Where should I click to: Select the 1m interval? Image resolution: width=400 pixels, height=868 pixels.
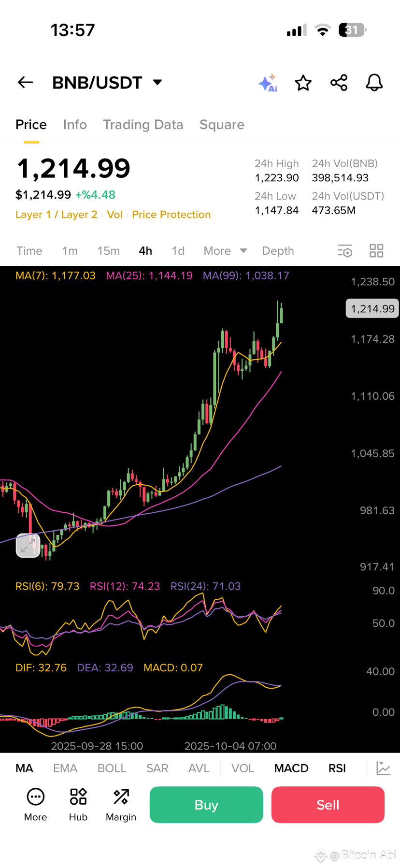click(x=70, y=251)
